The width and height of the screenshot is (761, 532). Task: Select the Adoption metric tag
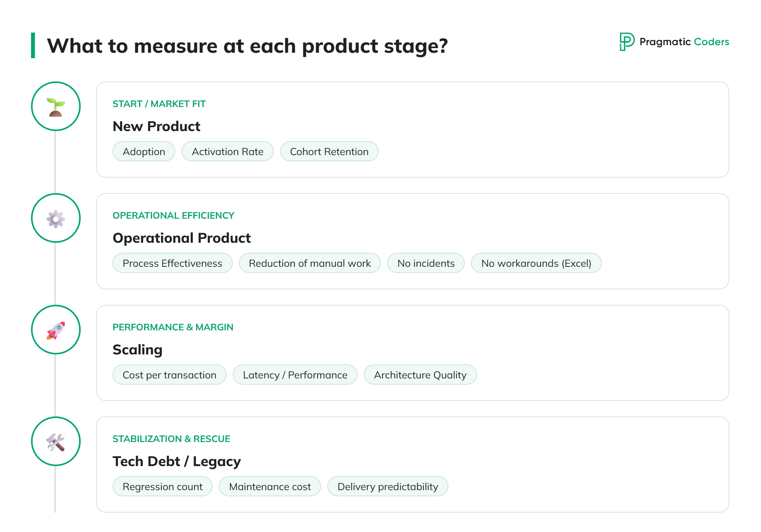click(144, 152)
